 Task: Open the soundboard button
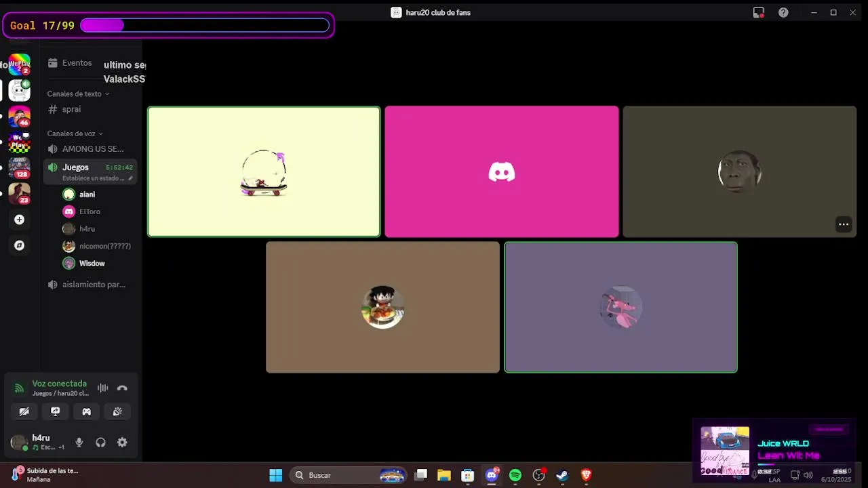click(x=117, y=411)
